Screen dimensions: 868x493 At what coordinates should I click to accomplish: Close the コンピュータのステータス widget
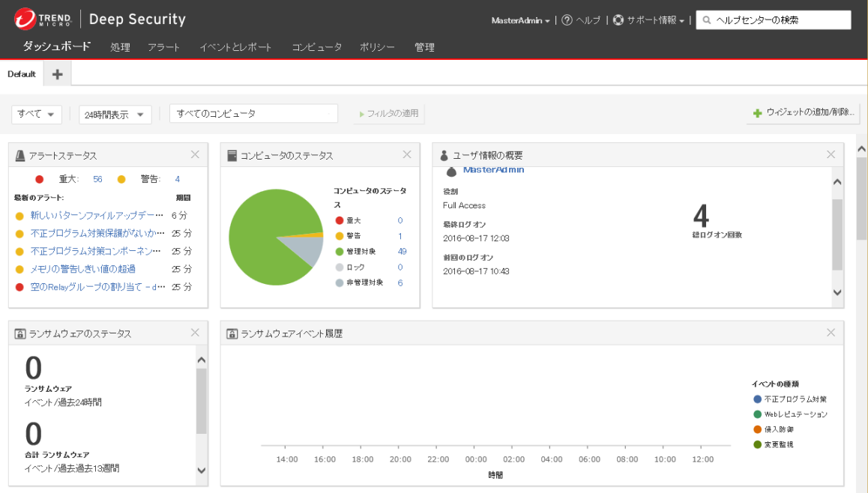tap(407, 155)
